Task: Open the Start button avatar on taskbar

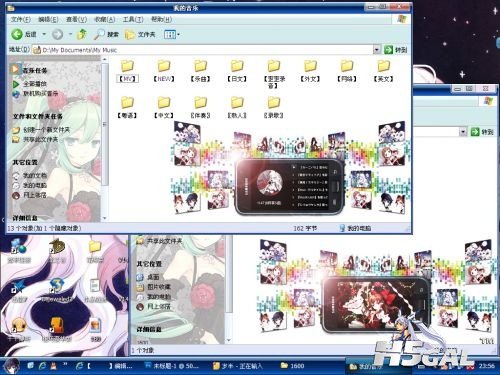Action: click(11, 366)
